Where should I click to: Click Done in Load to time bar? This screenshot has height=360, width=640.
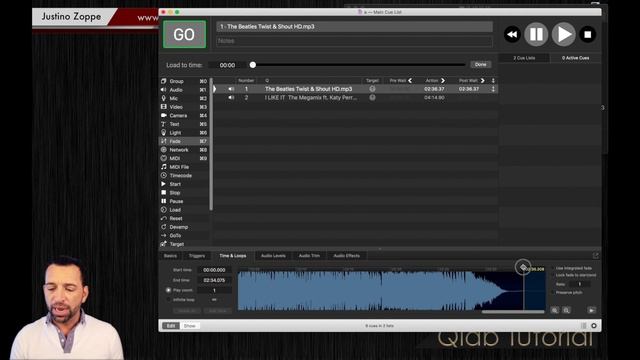tap(480, 64)
